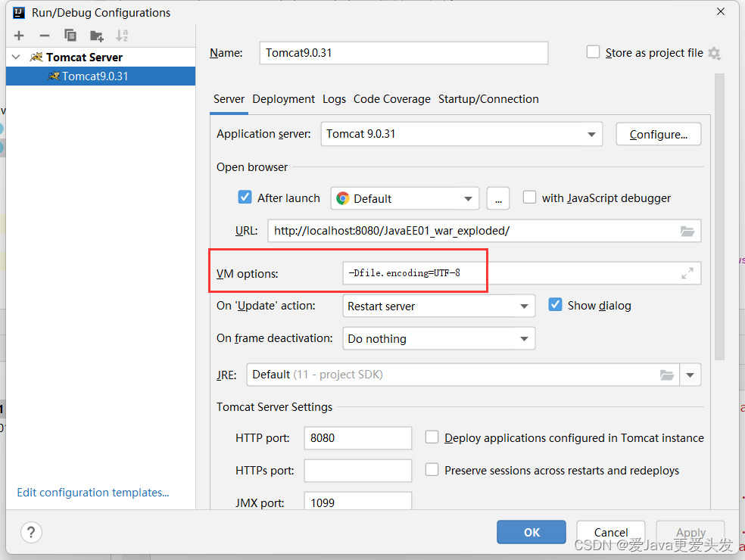Browse for JRE with folder icon
The height and width of the screenshot is (560, 745).
tap(667, 375)
